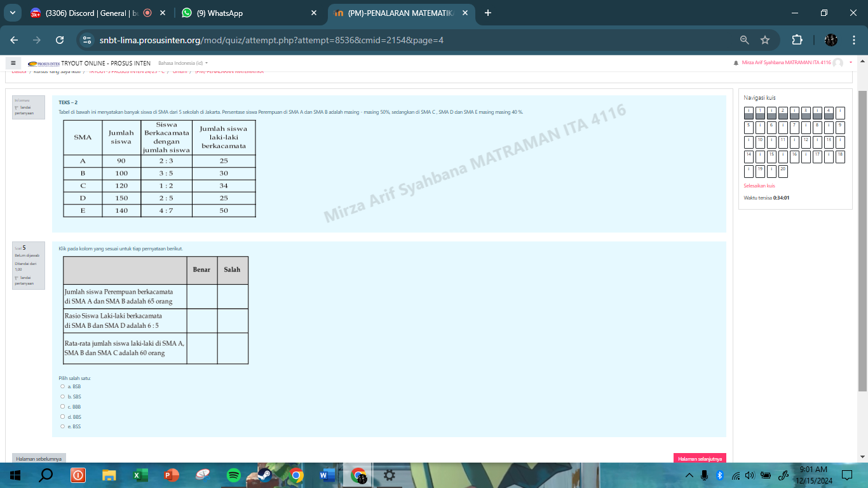Open the notifications bell
868x488 pixels.
coord(736,63)
